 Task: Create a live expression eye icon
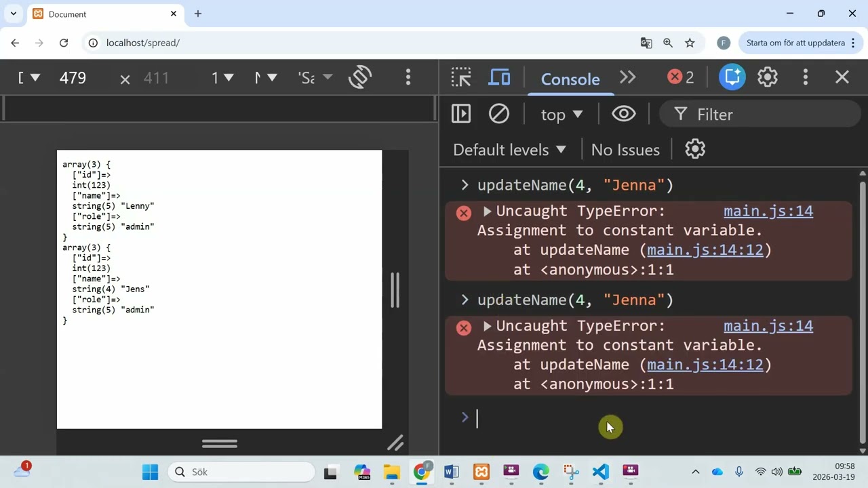pyautogui.click(x=624, y=114)
